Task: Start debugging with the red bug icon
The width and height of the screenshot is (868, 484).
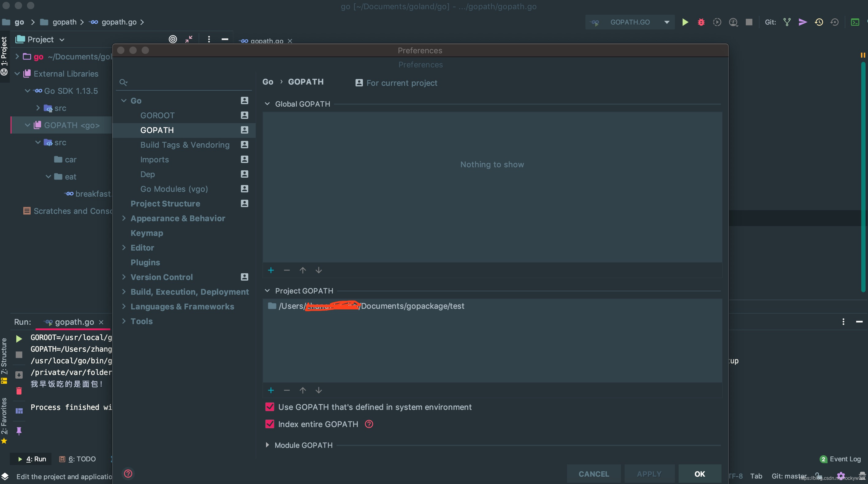Action: [701, 22]
